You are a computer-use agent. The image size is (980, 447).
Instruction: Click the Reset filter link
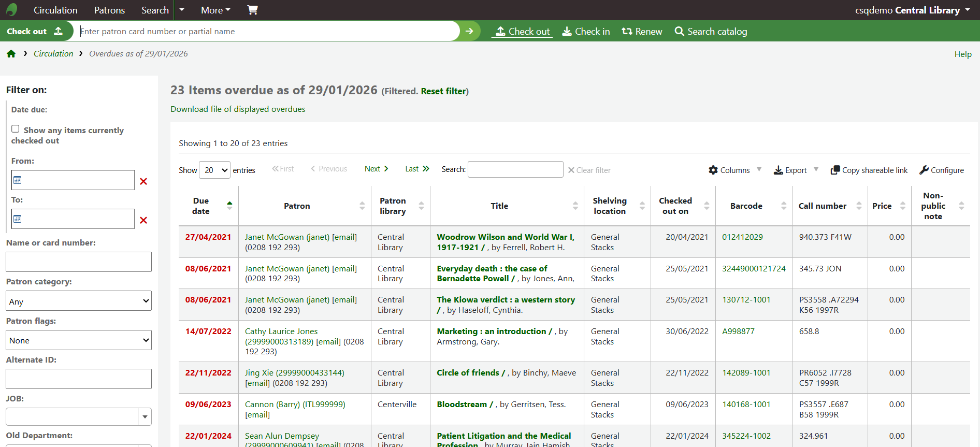click(443, 91)
